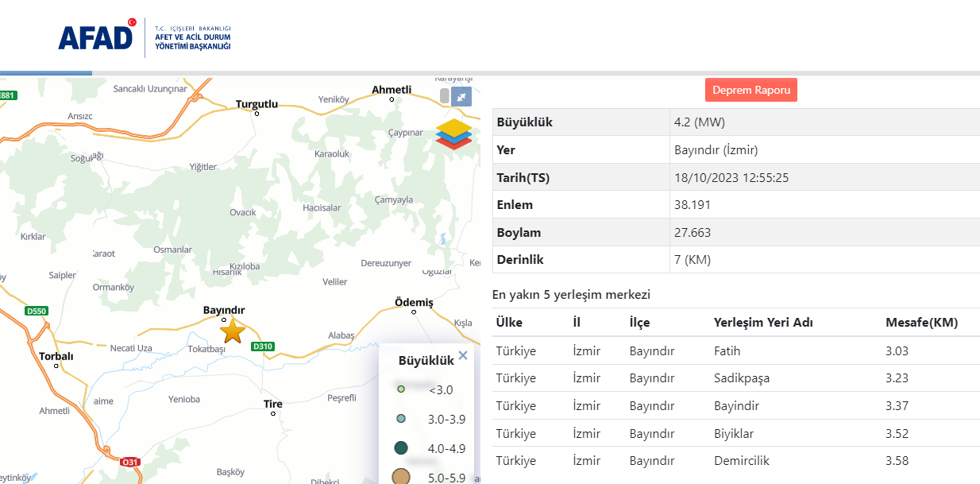Click the Ödemiş town marker on map

[x=414, y=312]
